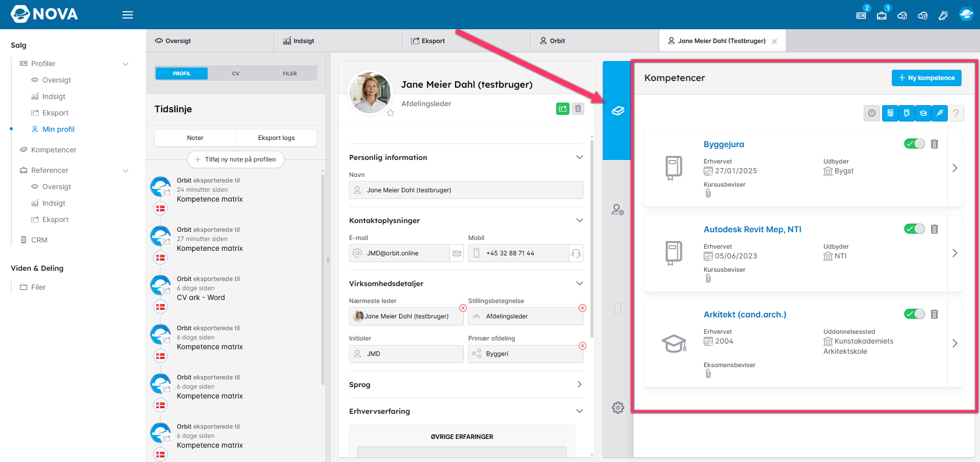Toggle the Byggejura competence switch

(914, 144)
